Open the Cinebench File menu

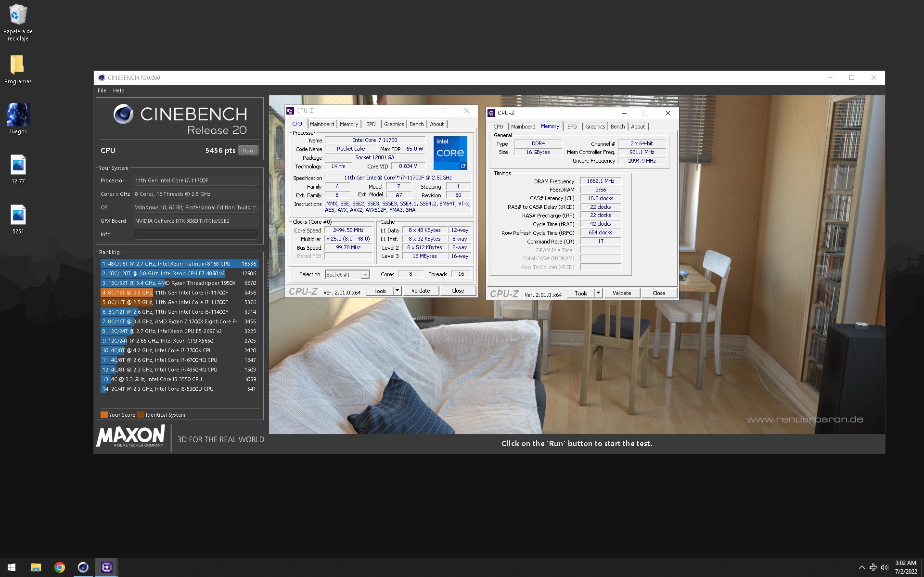coord(102,90)
